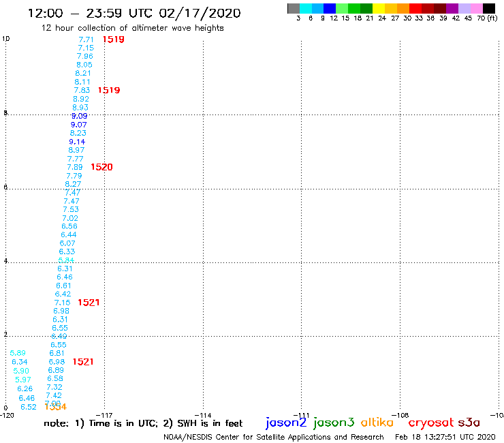The image size is (504, 443).
Task: Click the 7.89 reading next to 1520
Action: (75, 167)
